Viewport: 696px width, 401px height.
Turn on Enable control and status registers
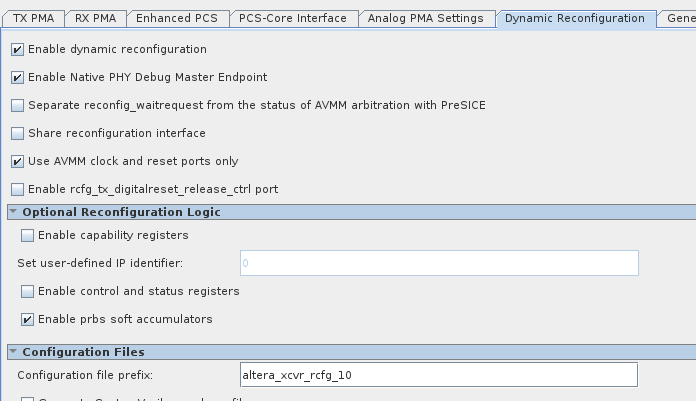(x=28, y=291)
